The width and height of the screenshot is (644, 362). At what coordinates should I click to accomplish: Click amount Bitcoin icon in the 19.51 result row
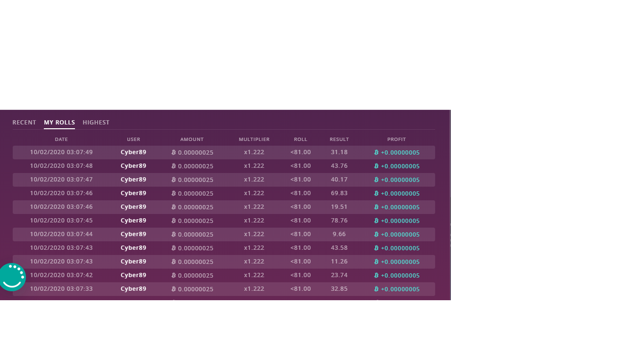click(x=174, y=207)
